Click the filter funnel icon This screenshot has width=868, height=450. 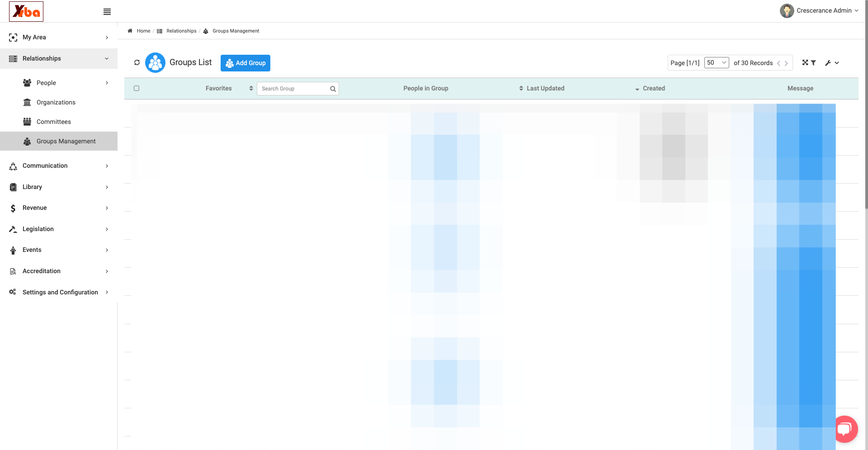[813, 63]
